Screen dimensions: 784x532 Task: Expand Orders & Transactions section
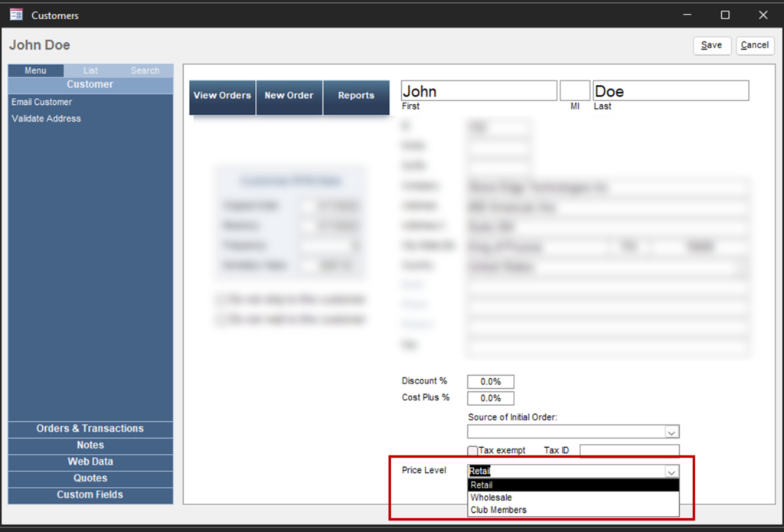pos(90,429)
